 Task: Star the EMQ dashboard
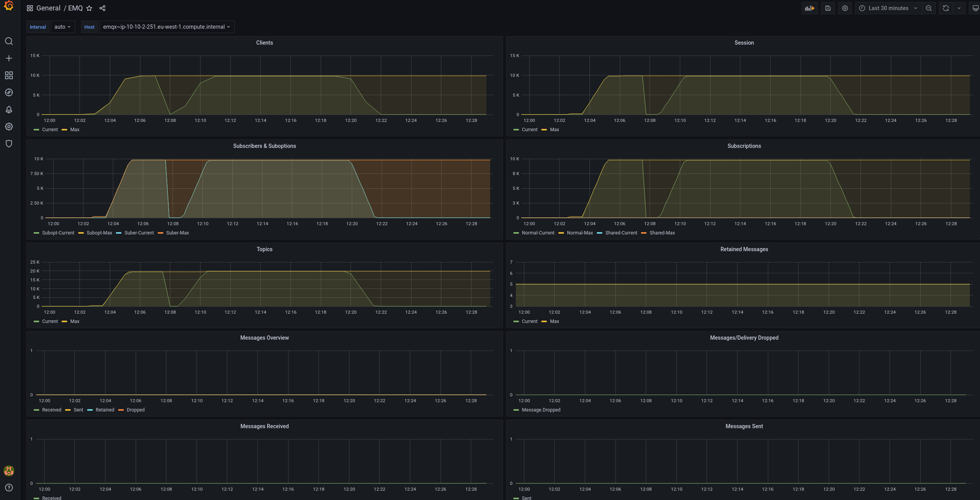pyautogui.click(x=89, y=8)
